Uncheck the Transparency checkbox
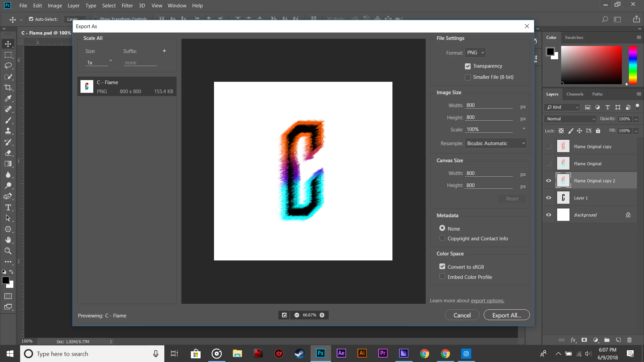Viewport: 644px width, 362px height. (468, 66)
